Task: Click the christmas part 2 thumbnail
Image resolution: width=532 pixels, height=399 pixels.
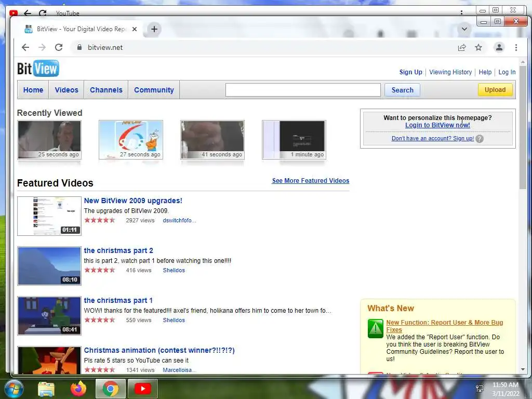Action: pos(49,266)
